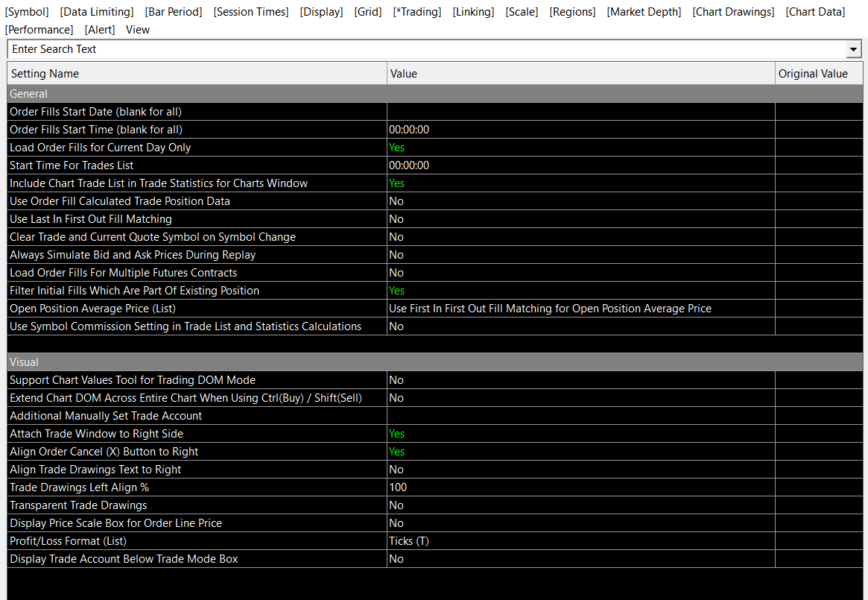This screenshot has width=868, height=600.
Task: Switch to the [Alert] section
Action: pos(100,29)
